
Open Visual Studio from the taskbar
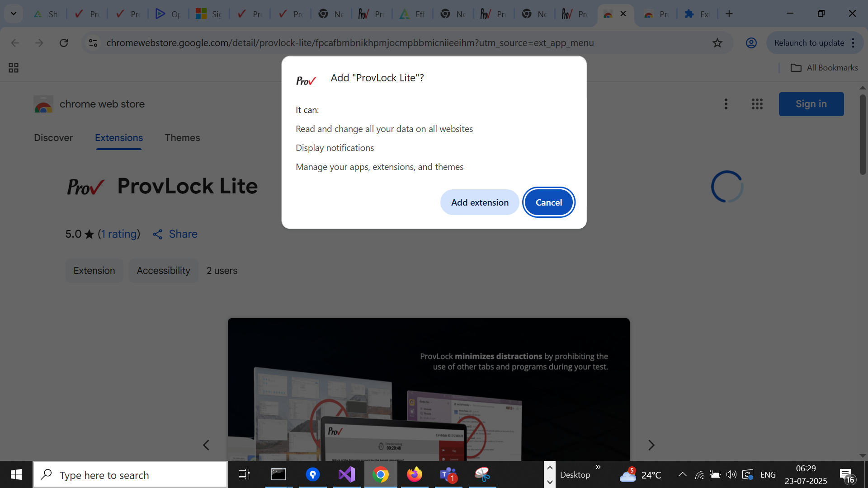pyautogui.click(x=347, y=474)
